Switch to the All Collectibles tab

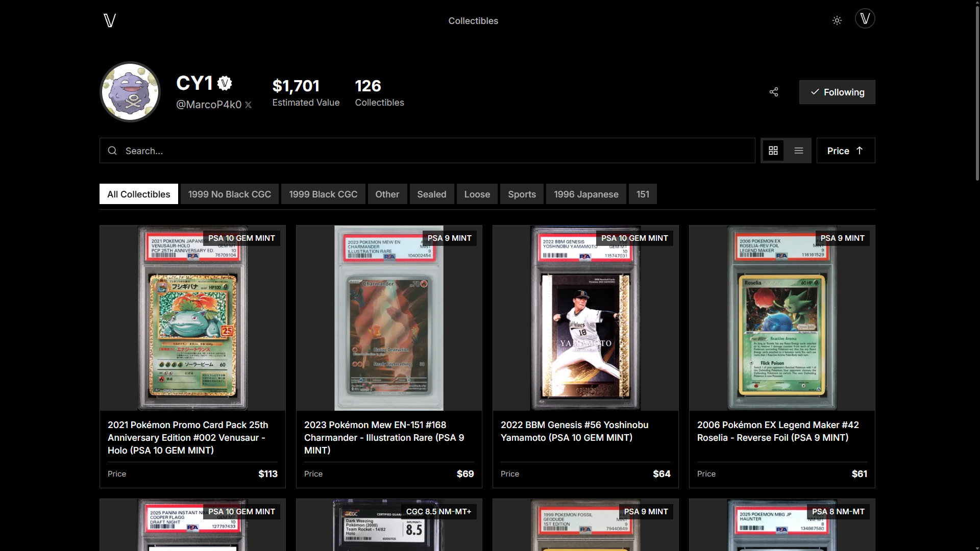click(138, 194)
